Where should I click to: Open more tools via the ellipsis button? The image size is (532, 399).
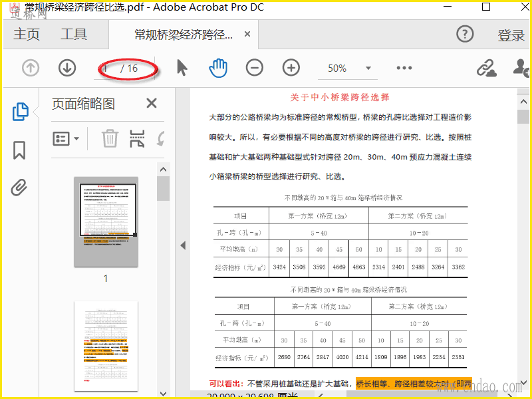tap(404, 68)
